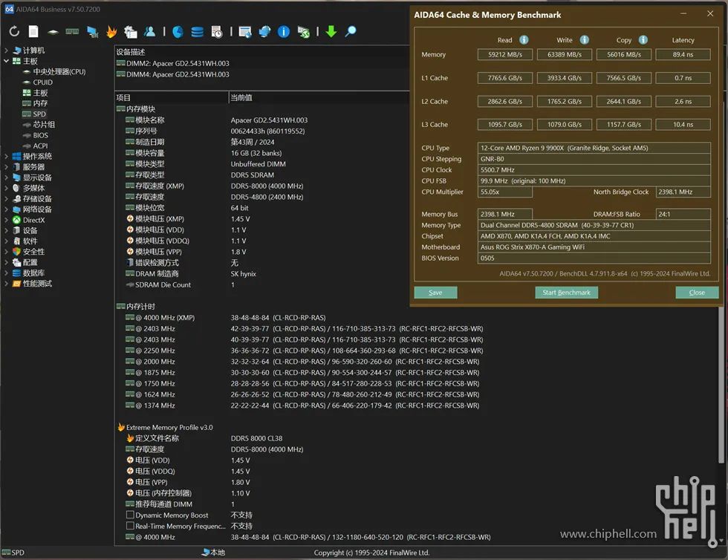Click the user profile toolbar icon

[x=149, y=32]
